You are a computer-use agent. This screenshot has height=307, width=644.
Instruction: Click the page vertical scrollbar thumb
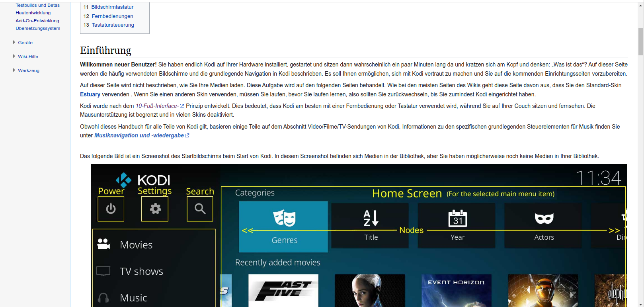point(640,41)
